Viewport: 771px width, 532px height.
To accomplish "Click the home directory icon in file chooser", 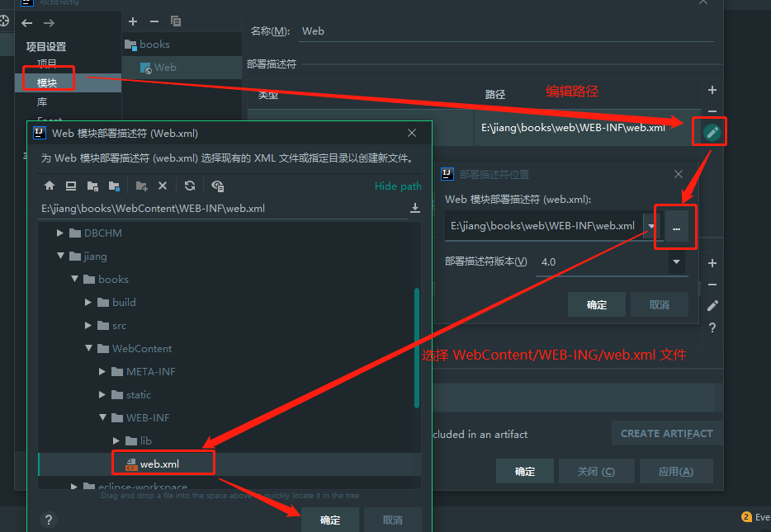I will (50, 186).
